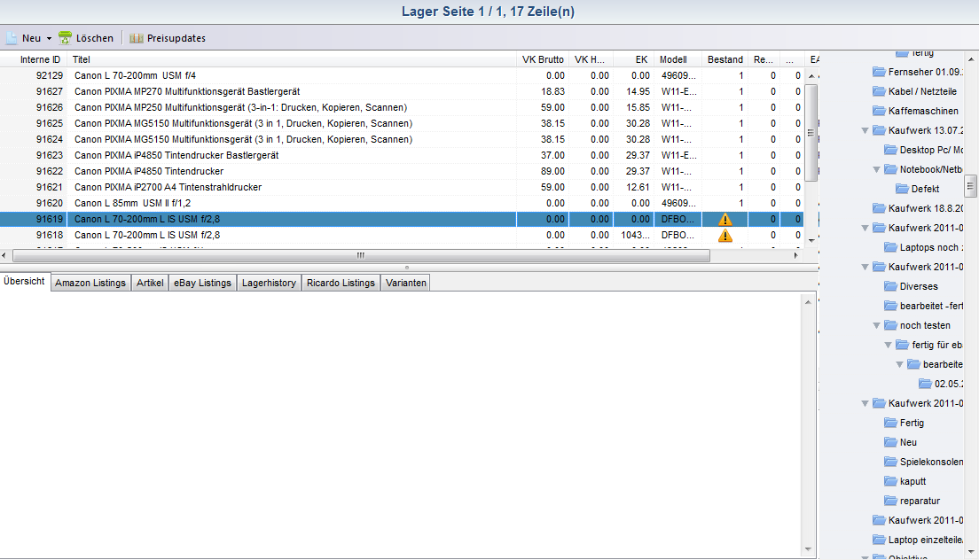979x560 pixels.
Task: Click the warning icon in row 91619
Action: click(x=724, y=220)
